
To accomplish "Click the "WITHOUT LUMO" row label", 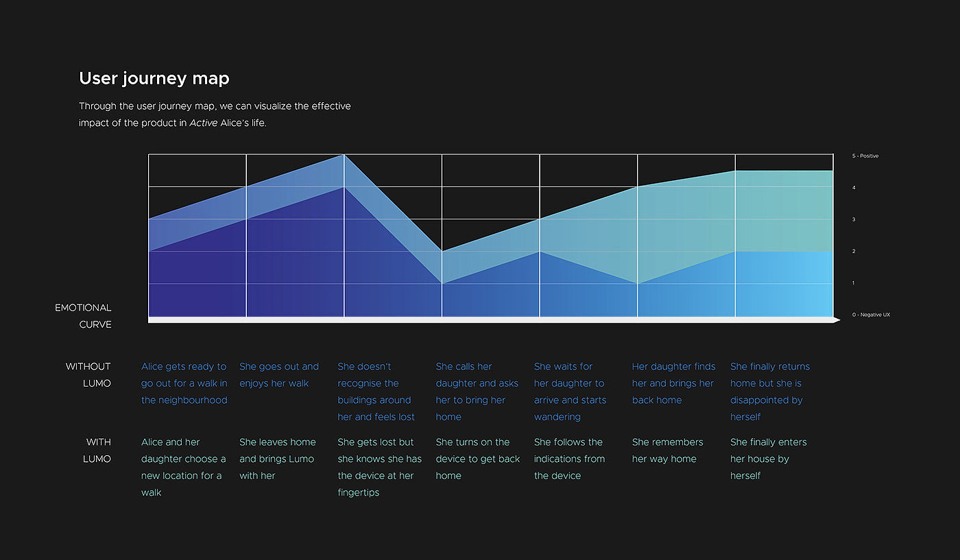I will click(88, 375).
